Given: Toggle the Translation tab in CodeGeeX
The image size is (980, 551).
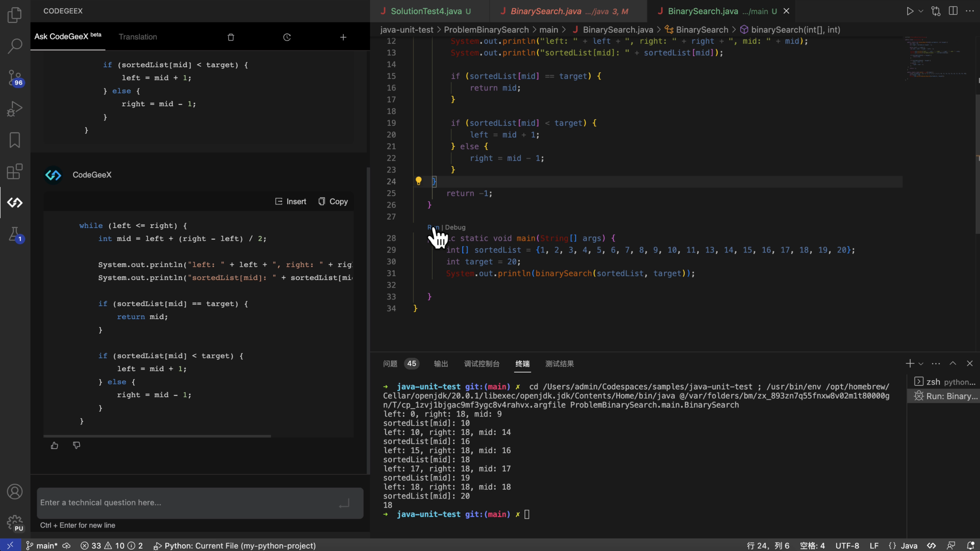Looking at the screenshot, I should click(x=138, y=36).
